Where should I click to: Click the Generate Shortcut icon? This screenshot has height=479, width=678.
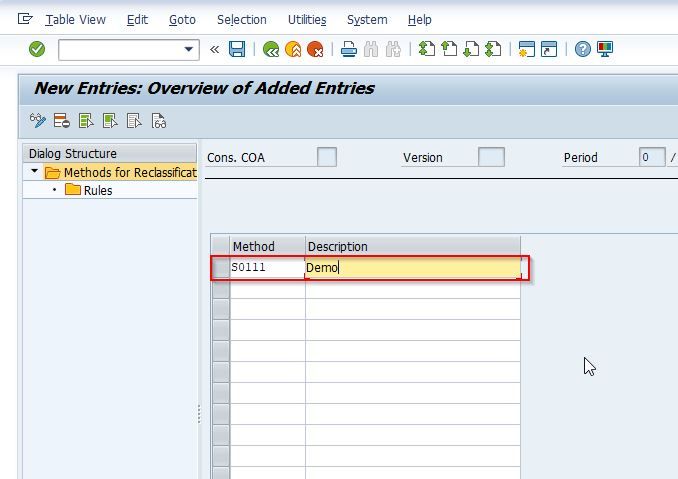pyautogui.click(x=549, y=49)
